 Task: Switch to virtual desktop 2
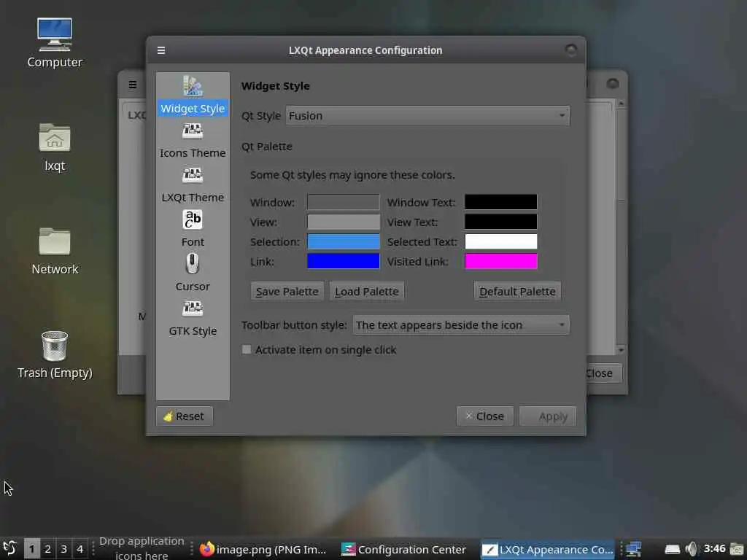tap(47, 548)
